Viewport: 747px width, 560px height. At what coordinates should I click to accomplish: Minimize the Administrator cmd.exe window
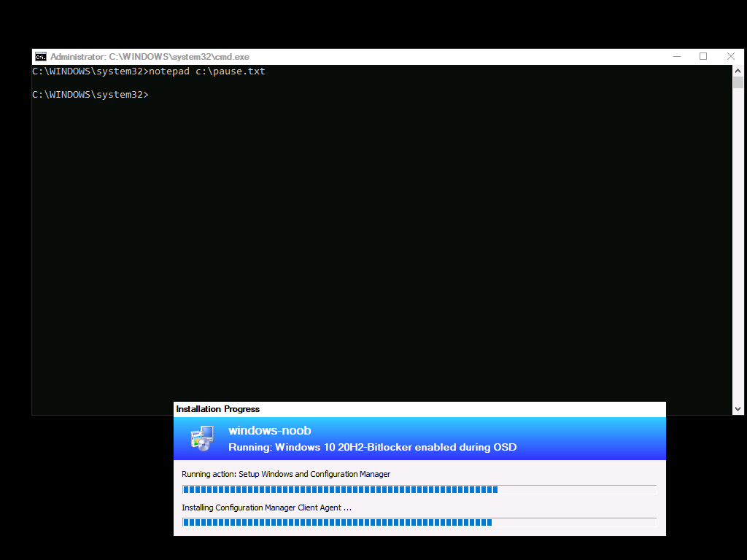click(676, 56)
